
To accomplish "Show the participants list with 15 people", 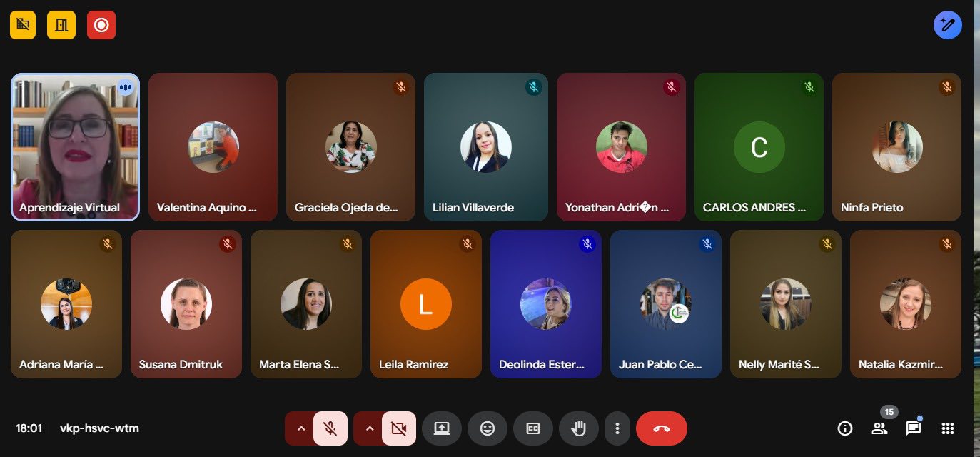I will (x=879, y=428).
